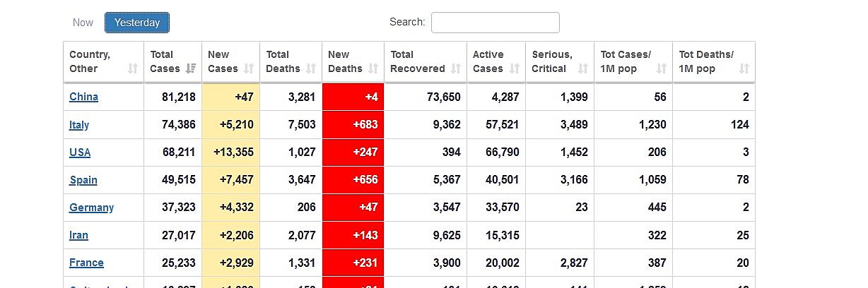
Task: Click the Germany link
Action: (91, 208)
